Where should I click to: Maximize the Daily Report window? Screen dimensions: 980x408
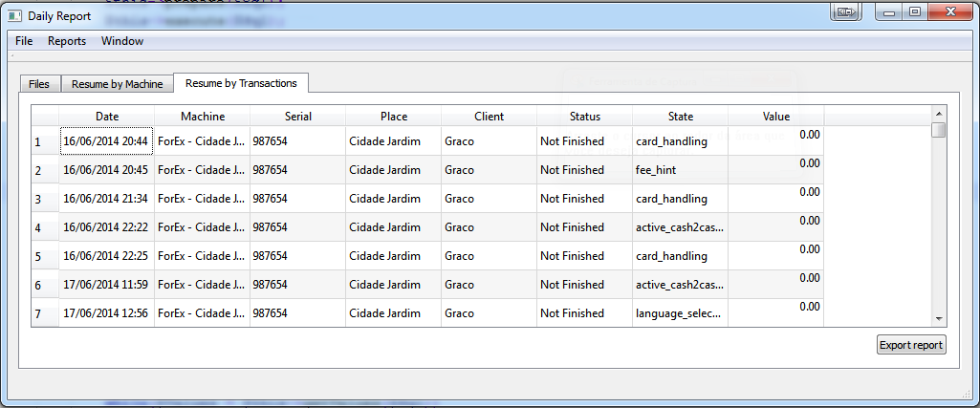click(x=915, y=12)
